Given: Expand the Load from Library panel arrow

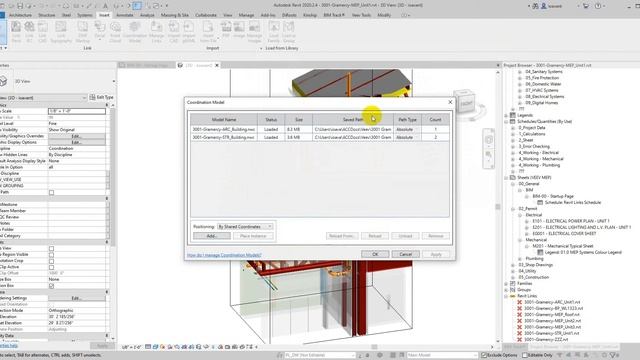Looking at the screenshot, I should 261,49.
